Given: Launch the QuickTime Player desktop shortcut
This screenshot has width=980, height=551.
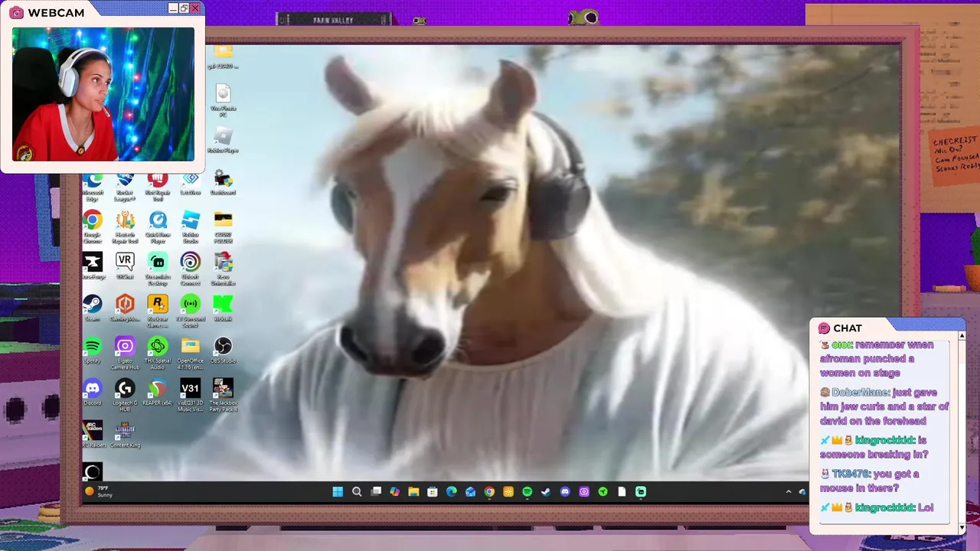Looking at the screenshot, I should [x=158, y=227].
